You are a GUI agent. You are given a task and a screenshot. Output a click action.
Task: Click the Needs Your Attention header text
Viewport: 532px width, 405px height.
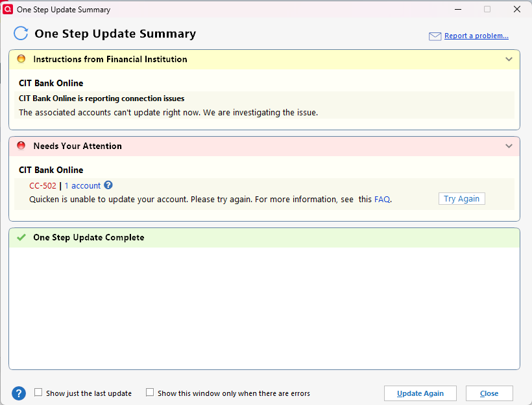pos(77,146)
